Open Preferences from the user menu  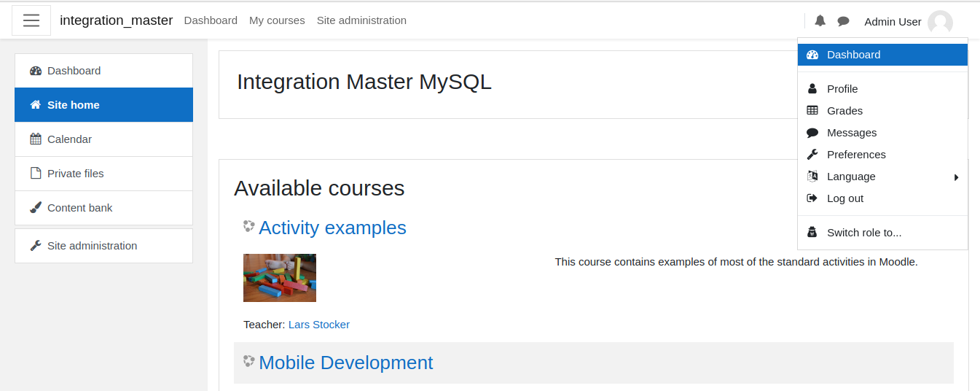882,155
